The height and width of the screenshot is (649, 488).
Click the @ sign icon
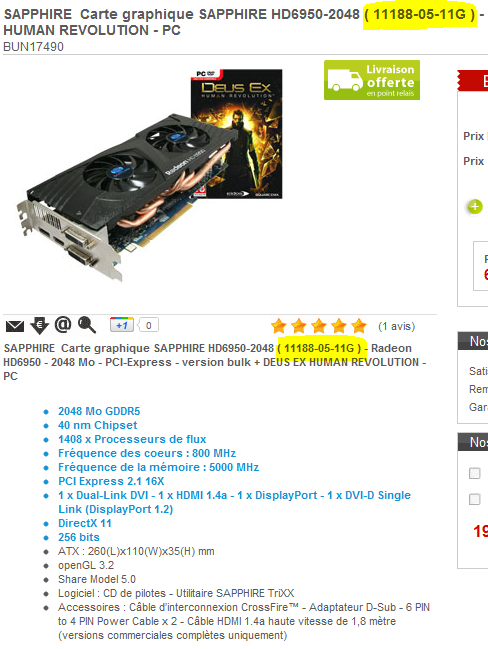[x=63, y=325]
